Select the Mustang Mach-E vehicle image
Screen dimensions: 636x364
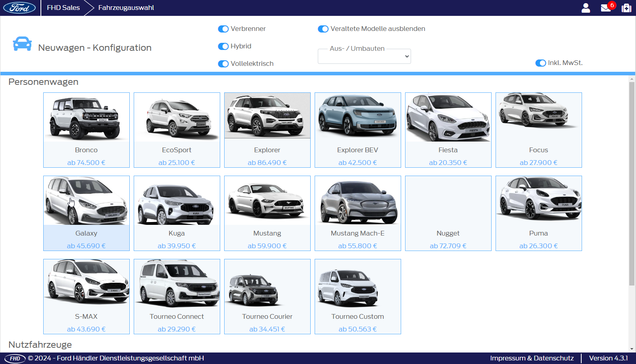[358, 201]
